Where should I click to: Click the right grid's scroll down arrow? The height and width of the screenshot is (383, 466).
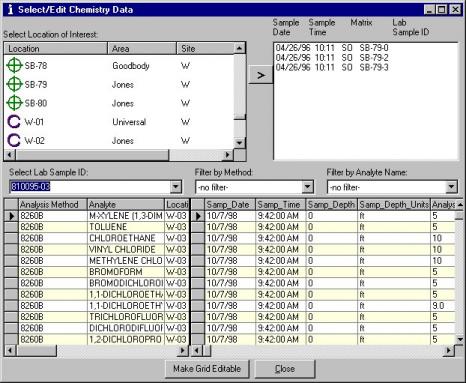460,340
